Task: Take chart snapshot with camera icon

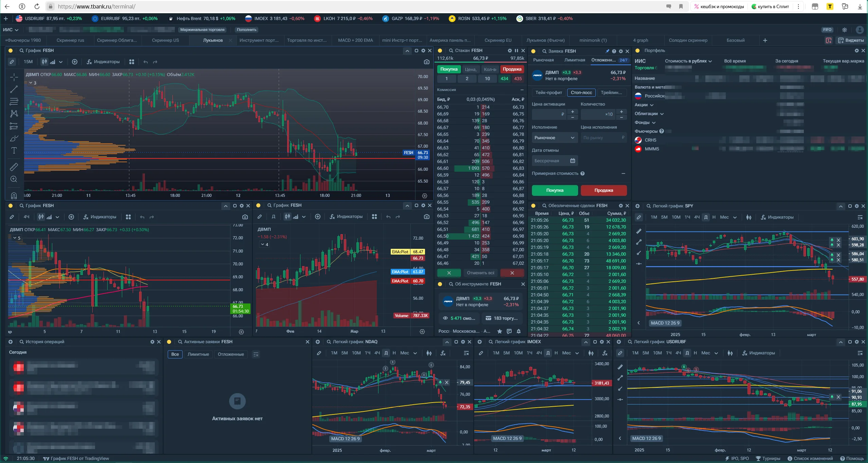Action: pos(426,62)
